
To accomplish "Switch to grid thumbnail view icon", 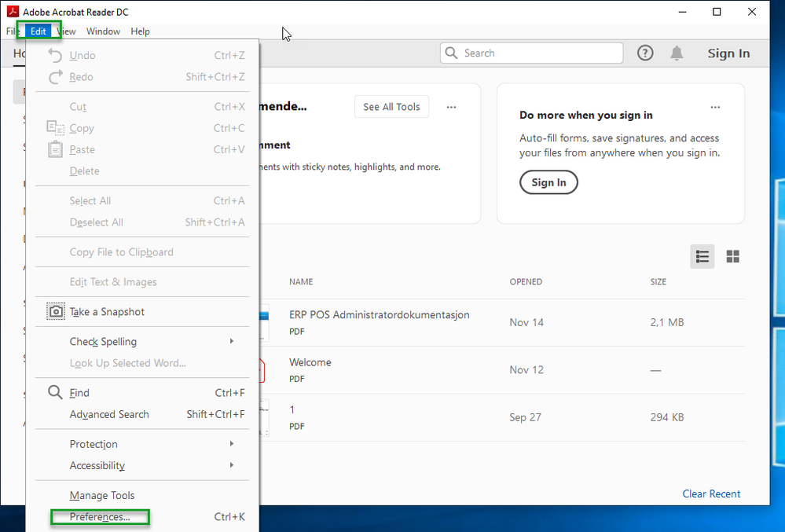I will (x=732, y=257).
